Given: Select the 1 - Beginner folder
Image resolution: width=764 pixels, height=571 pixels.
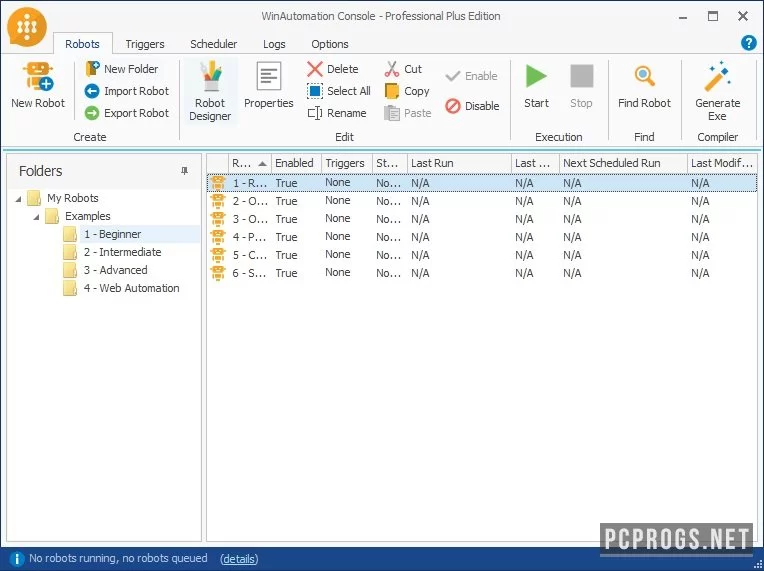Looking at the screenshot, I should 113,234.
